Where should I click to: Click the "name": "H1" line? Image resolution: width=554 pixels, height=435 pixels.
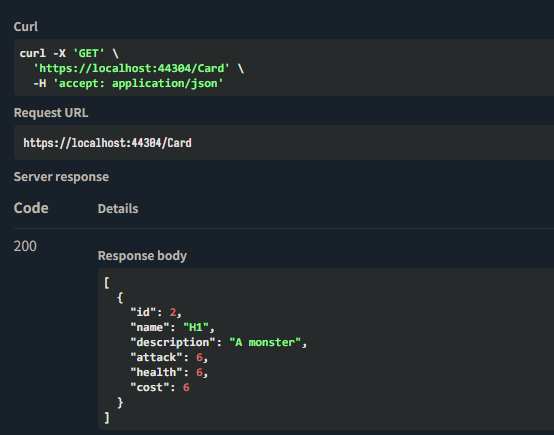point(172,327)
